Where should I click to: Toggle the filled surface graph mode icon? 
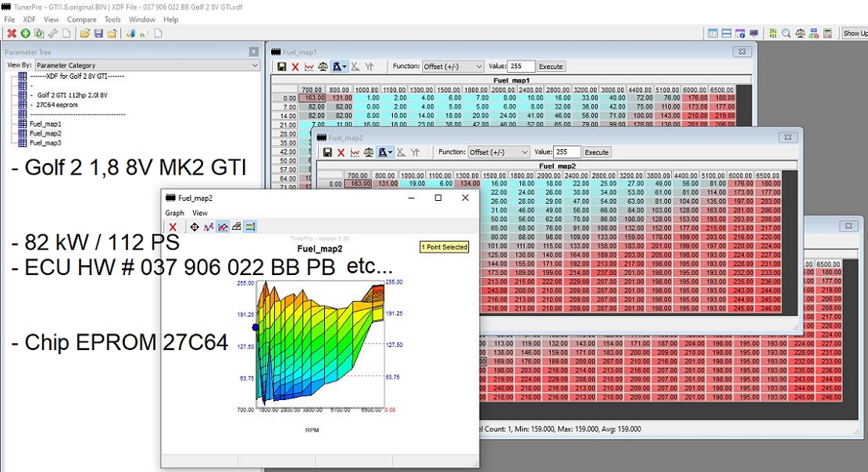pos(223,227)
